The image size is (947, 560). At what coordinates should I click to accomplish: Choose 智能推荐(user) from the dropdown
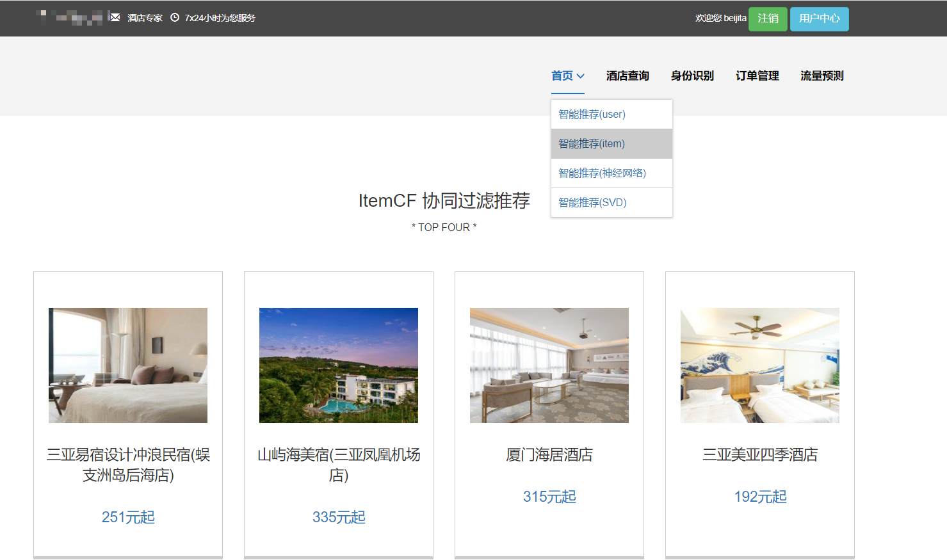point(611,114)
